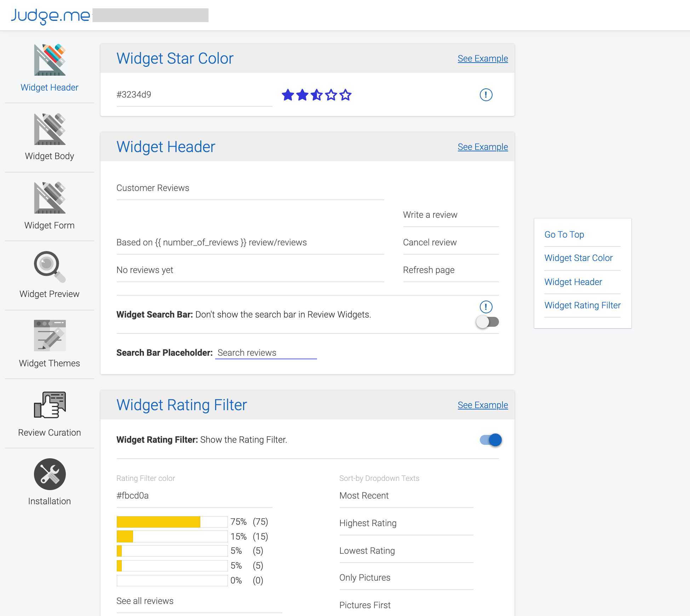Click the Widget Rating Filter heading
Screen dimensions: 690x616
coord(182,405)
